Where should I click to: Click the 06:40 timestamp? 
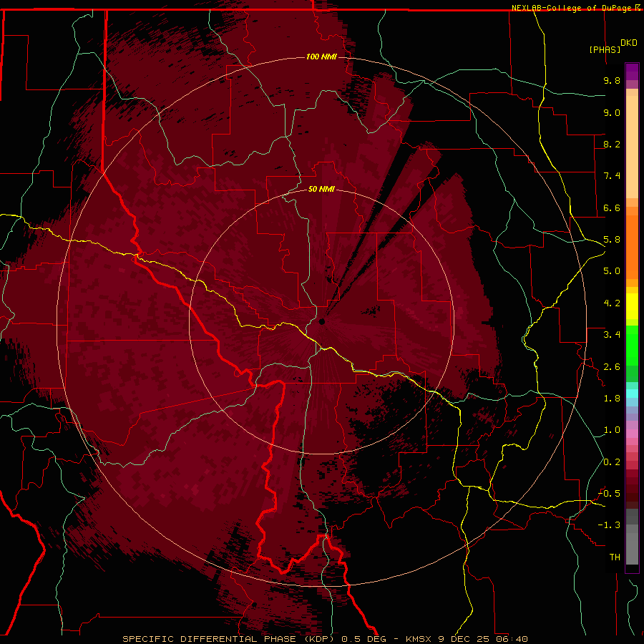512,639
